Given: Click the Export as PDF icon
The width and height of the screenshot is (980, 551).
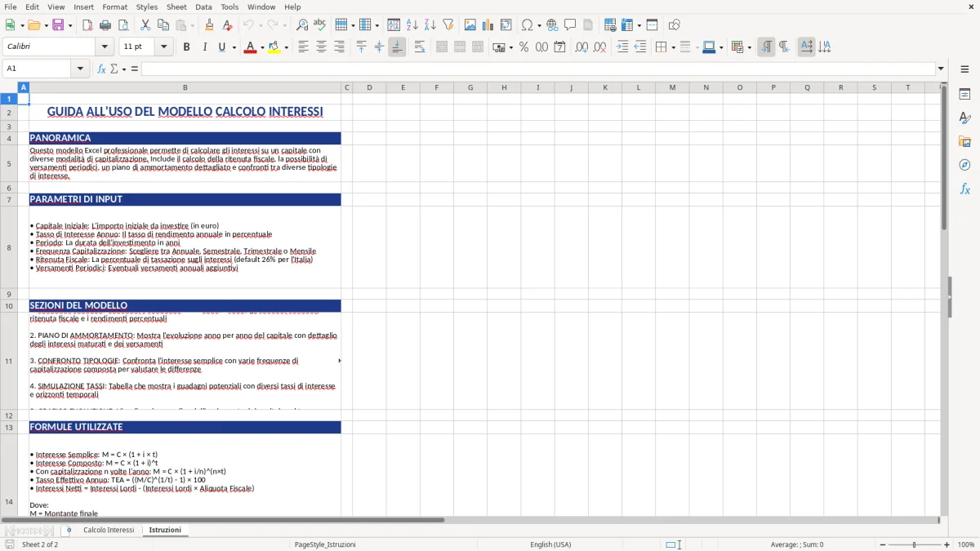Looking at the screenshot, I should (x=87, y=25).
